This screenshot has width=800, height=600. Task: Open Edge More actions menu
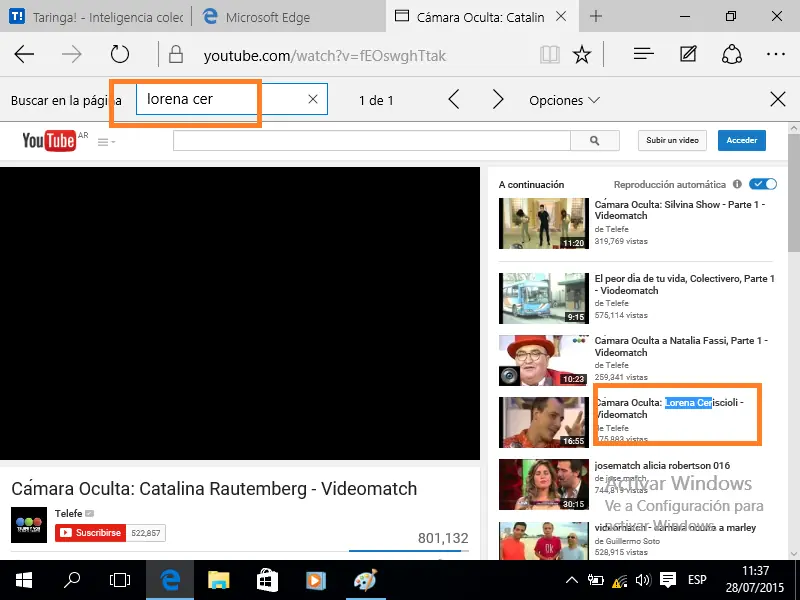(776, 54)
